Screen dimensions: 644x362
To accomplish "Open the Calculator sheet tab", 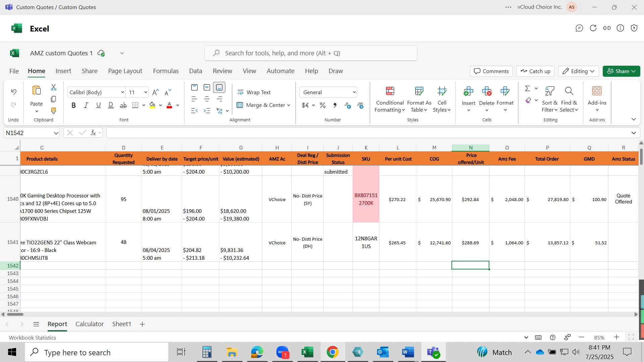I will 90,324.
